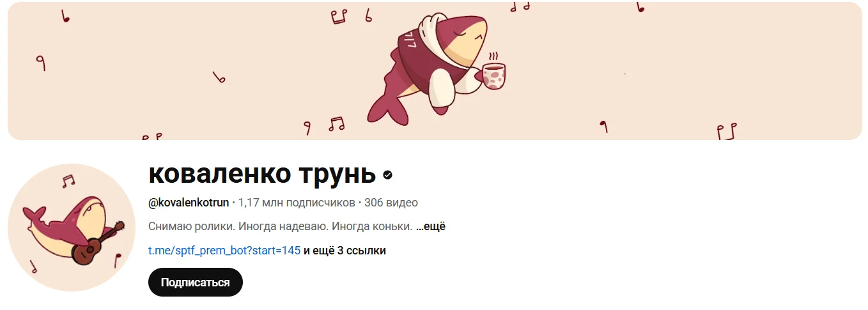This screenshot has width=868, height=310.
Task: Subscribe with the Подписаться button
Action: 196,283
